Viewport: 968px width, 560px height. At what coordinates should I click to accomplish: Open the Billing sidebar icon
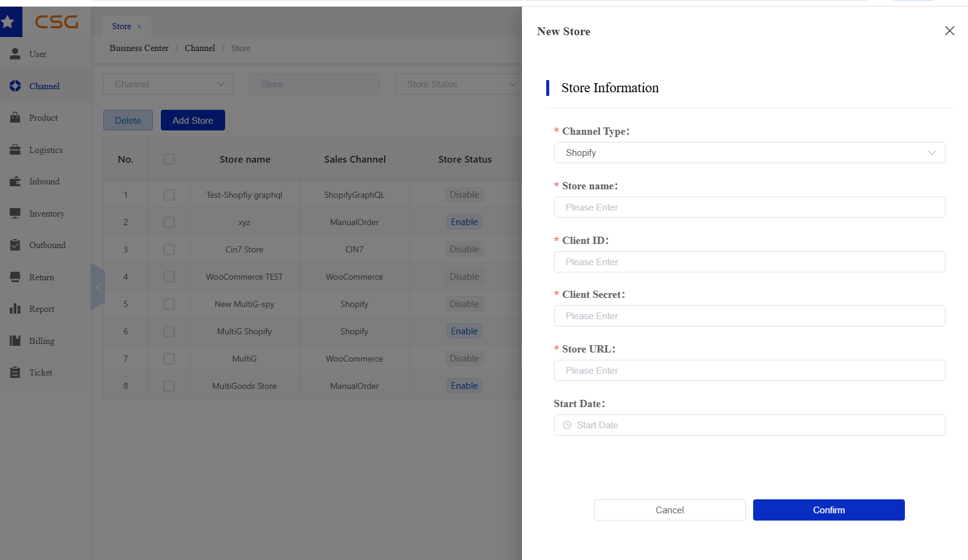tap(15, 341)
